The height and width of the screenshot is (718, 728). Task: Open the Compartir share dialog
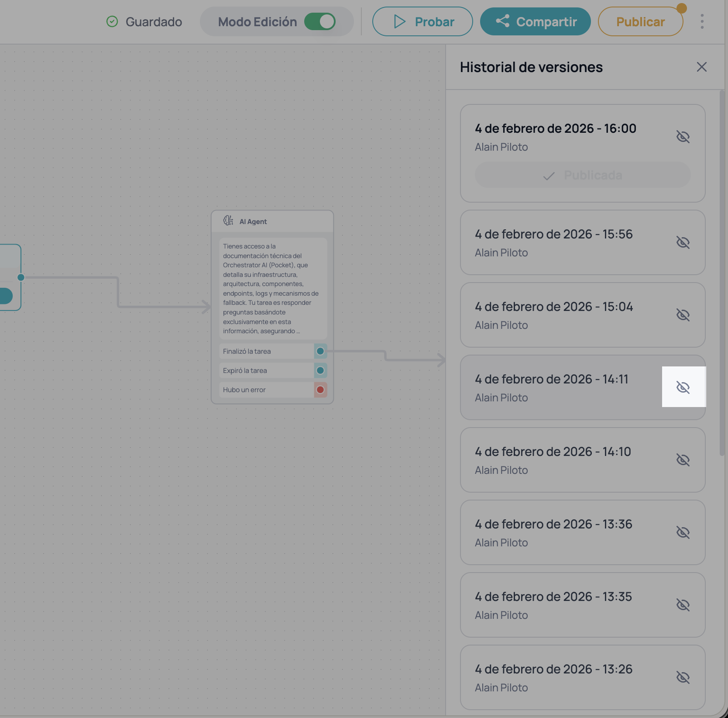click(536, 21)
